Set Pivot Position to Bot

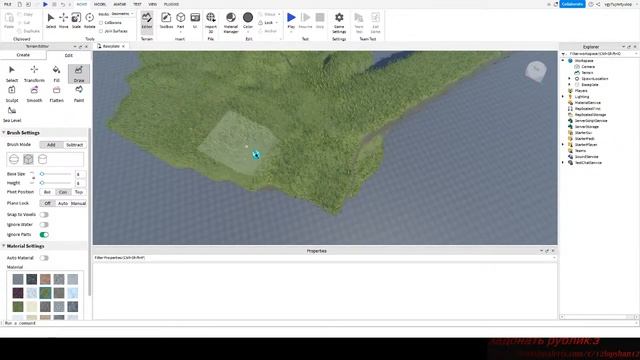47,192
